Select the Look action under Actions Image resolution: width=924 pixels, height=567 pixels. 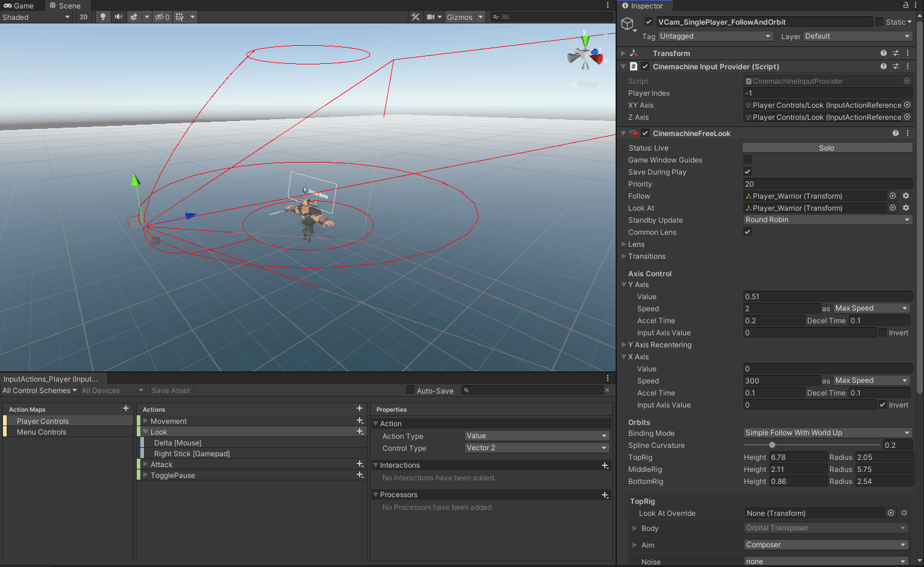click(158, 432)
